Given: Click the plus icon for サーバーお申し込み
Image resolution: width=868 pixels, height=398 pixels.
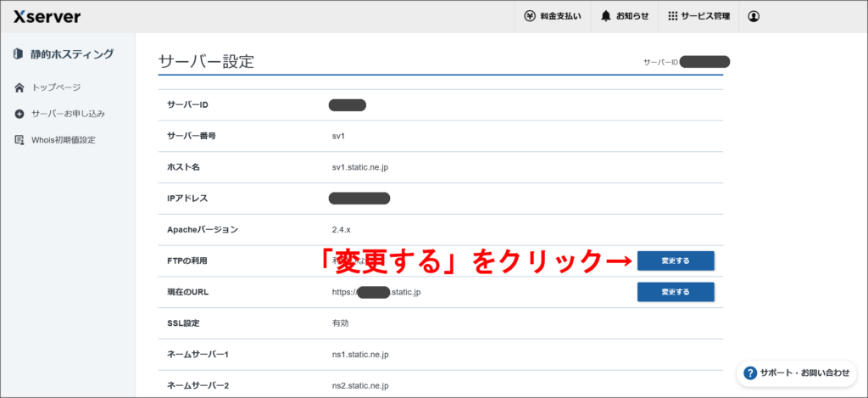Looking at the screenshot, I should click(x=19, y=115).
